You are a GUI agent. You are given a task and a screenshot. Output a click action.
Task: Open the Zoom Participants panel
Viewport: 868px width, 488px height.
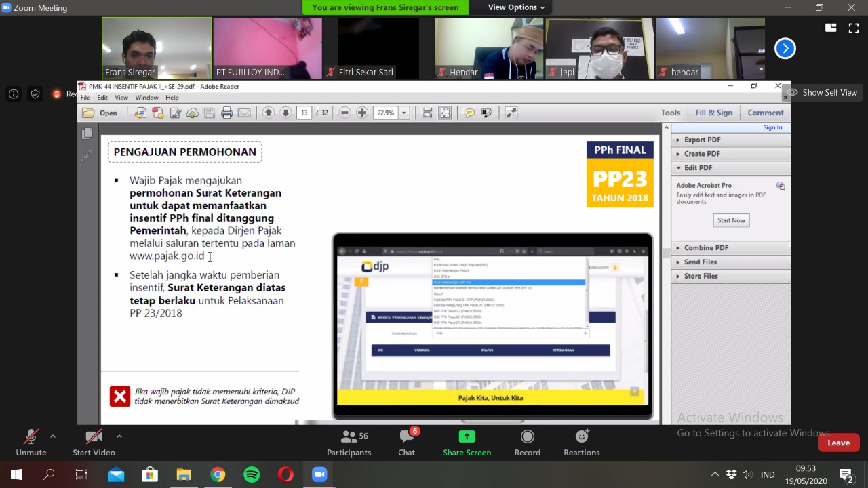[x=349, y=443]
